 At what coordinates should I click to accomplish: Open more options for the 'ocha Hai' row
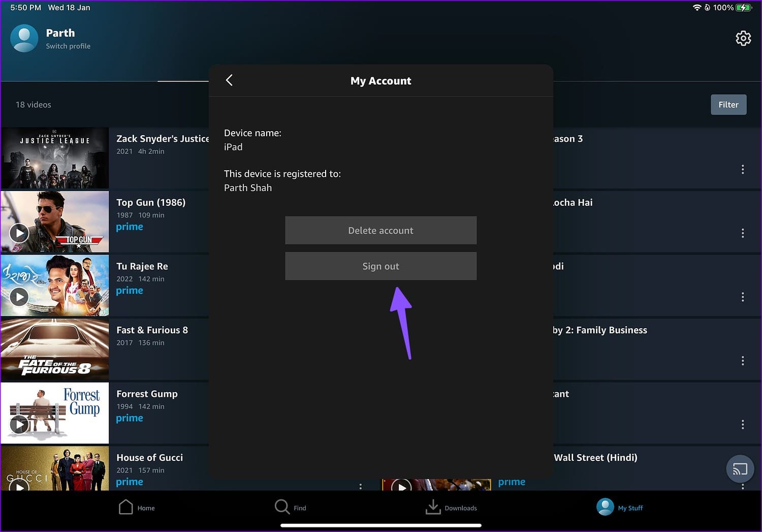[743, 233]
